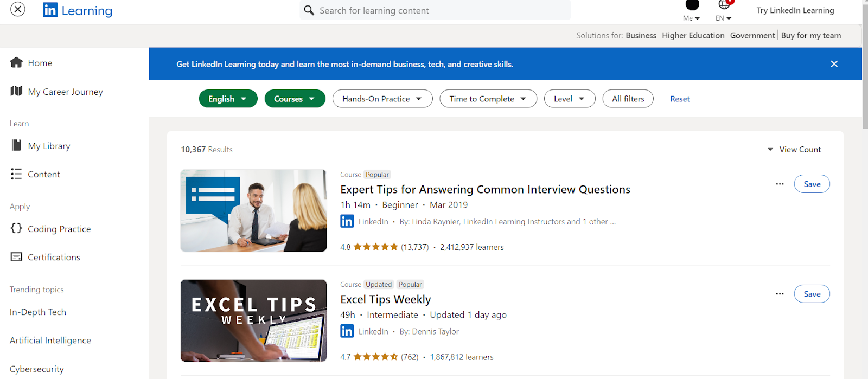Click the Updated tag on Excel Tips Weekly
This screenshot has height=379, width=868.
(x=378, y=285)
